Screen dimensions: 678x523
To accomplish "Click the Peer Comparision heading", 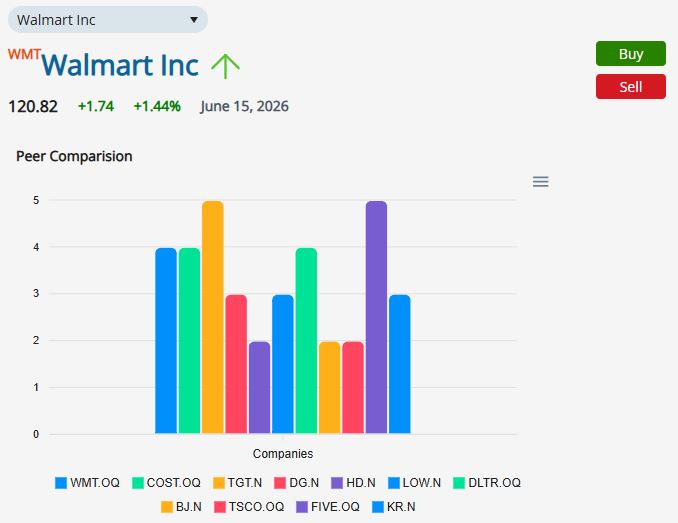I will pyautogui.click(x=74, y=156).
